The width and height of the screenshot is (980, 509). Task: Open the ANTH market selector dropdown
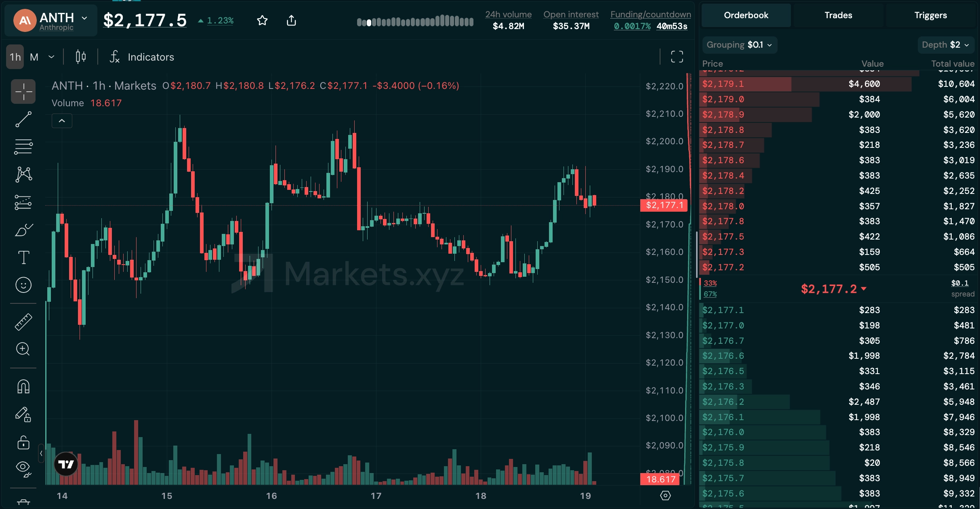pyautogui.click(x=51, y=20)
